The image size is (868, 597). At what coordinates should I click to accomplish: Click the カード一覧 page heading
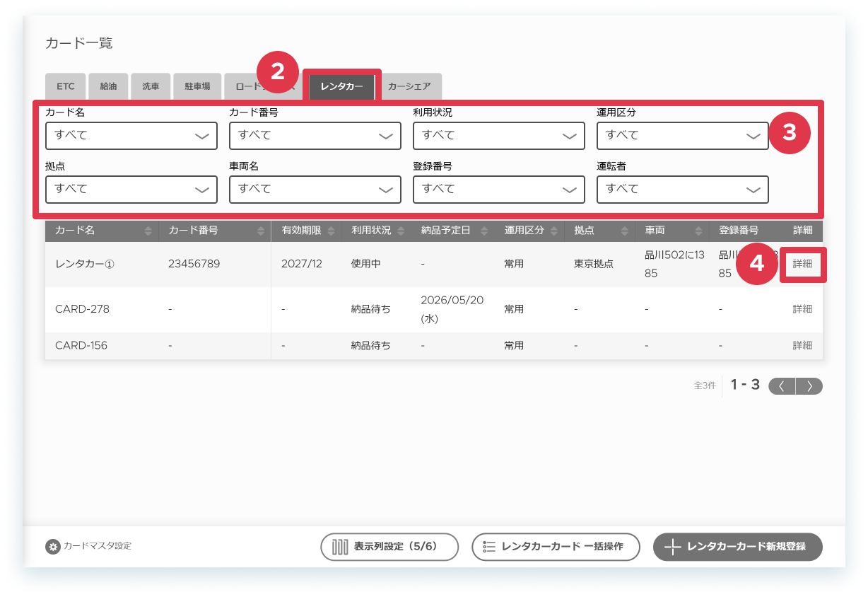point(79,43)
